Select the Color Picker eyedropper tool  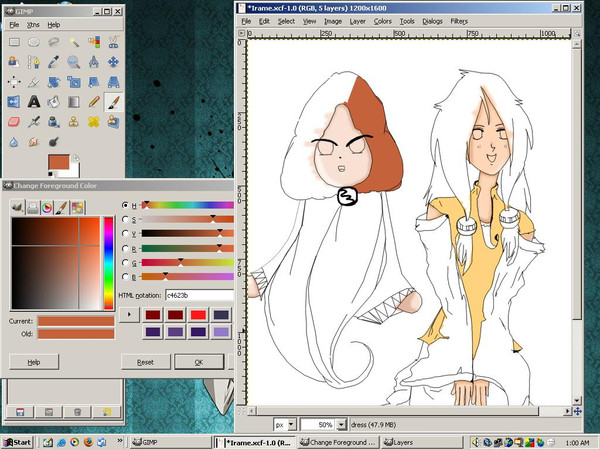[x=54, y=62]
